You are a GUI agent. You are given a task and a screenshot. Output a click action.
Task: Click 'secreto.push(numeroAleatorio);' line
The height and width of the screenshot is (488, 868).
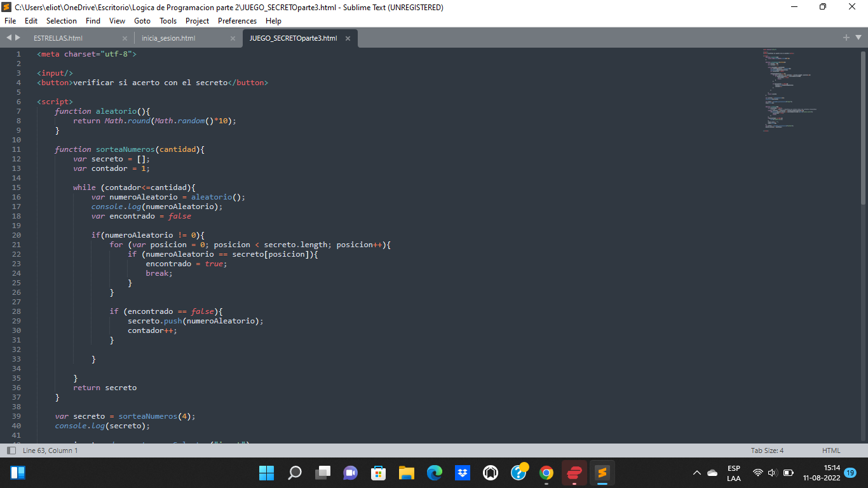[x=196, y=321]
